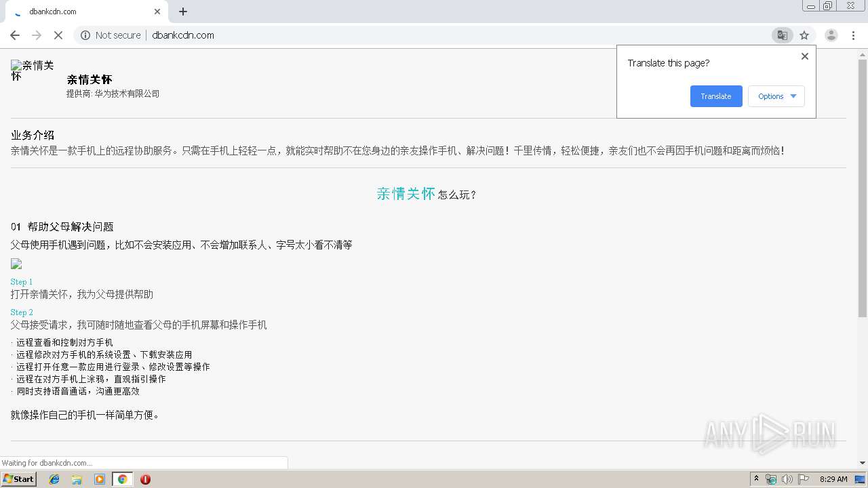The height and width of the screenshot is (488, 868).
Task: Open a new tab with plus button
Action: (183, 12)
